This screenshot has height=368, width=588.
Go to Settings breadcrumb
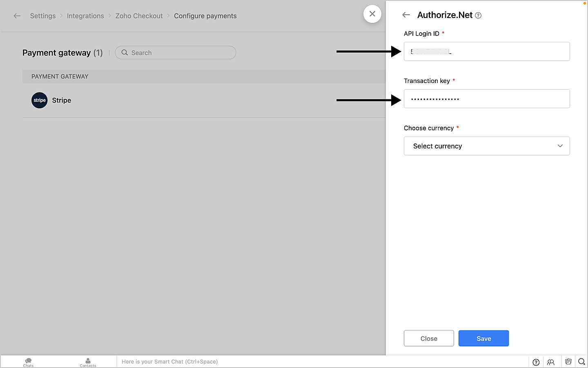click(43, 16)
